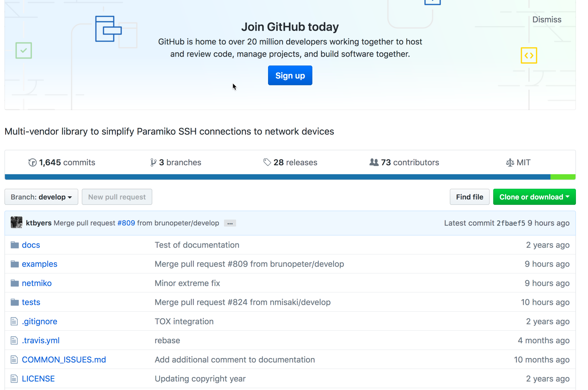
Task: Open the 1,645 commits link
Action: [62, 163]
